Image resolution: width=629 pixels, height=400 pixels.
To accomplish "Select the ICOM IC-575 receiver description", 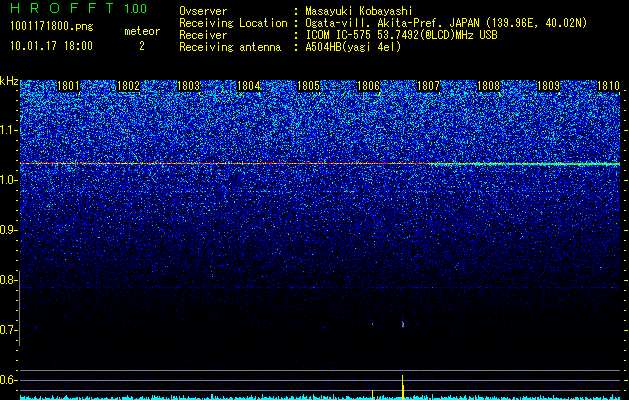I will 401,35.
